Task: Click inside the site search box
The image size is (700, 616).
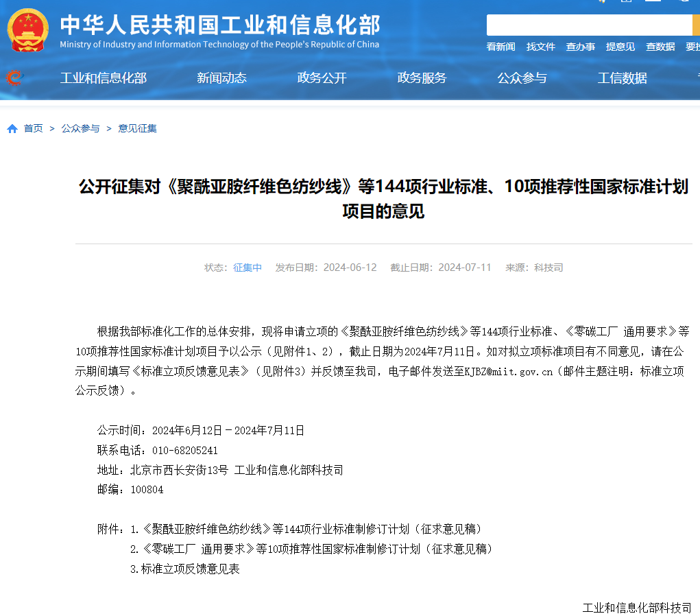Action: [x=588, y=25]
